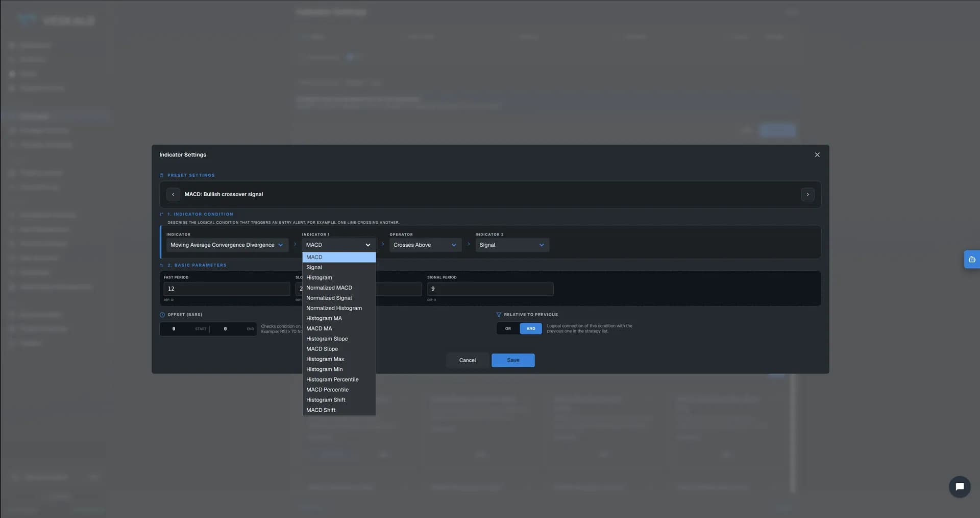Choose Normalized MACD option
The image size is (980, 518).
pyautogui.click(x=339, y=288)
